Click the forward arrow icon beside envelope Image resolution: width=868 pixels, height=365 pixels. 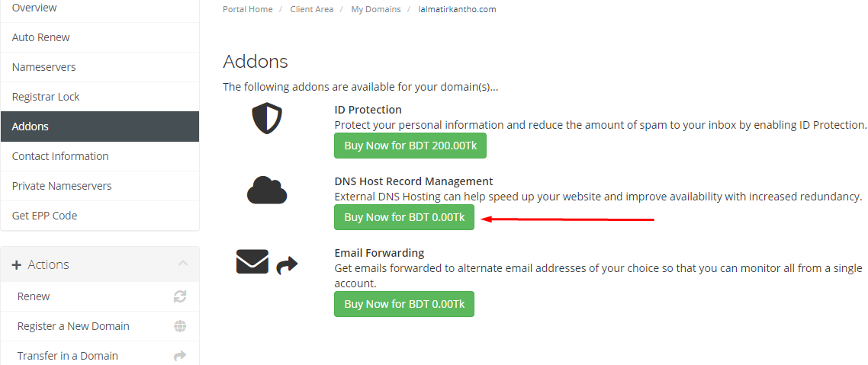(x=287, y=265)
